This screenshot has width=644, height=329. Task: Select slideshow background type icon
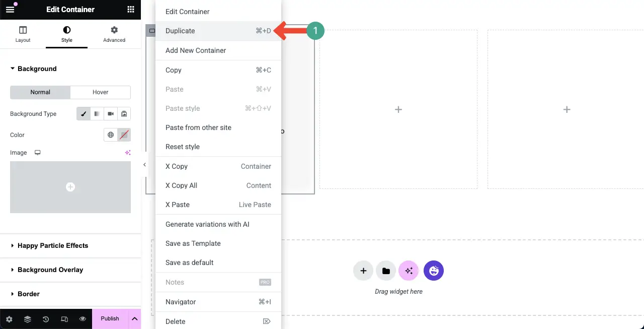click(x=124, y=114)
